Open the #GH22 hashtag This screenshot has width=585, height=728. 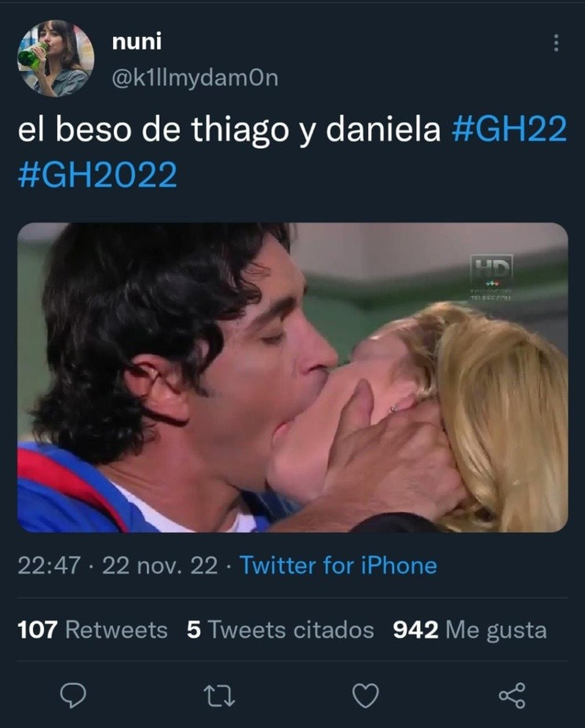click(509, 130)
